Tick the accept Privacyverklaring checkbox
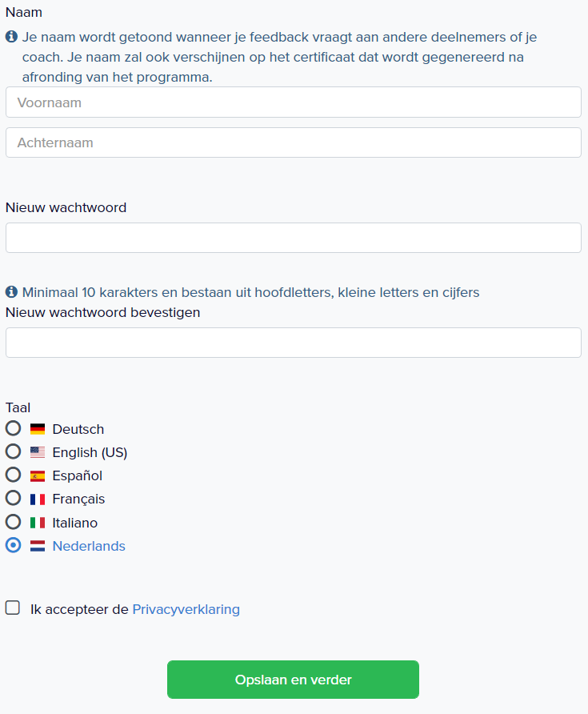This screenshot has height=714, width=588. click(x=13, y=608)
